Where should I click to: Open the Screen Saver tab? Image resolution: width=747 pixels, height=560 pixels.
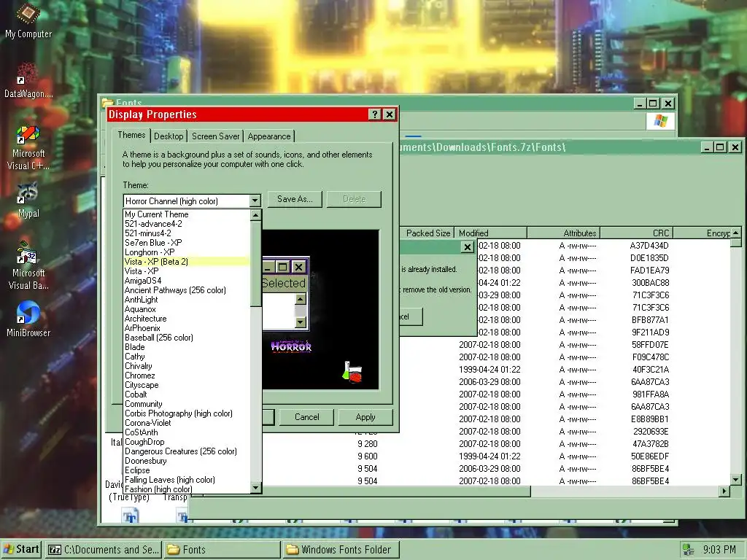coord(215,136)
